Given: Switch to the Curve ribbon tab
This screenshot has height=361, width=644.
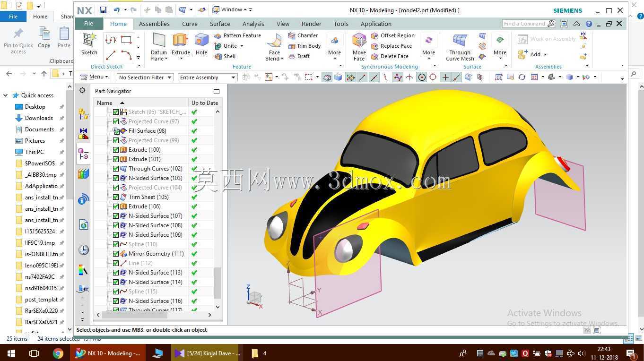Looking at the screenshot, I should (190, 24).
